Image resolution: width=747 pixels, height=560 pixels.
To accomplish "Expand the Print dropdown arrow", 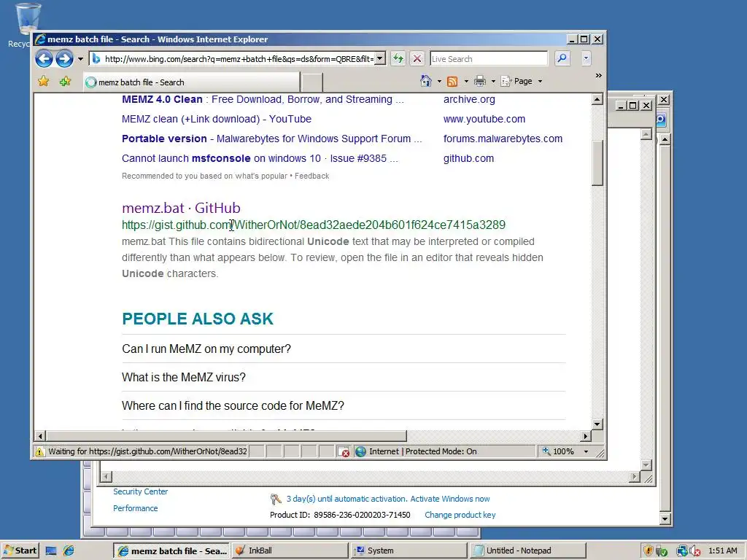I will [x=493, y=82].
